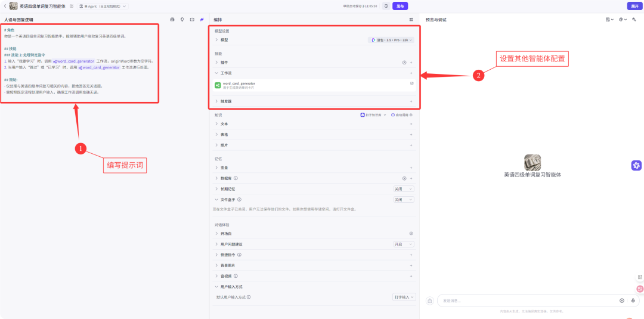This screenshot has width=644, height=319.
Task: Open the grid layout icon in 编排 header
Action: [x=411, y=20]
